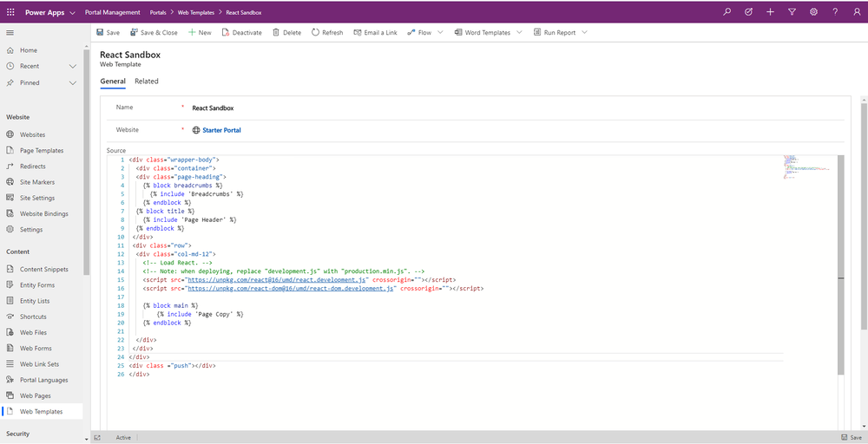The height and width of the screenshot is (444, 868).
Task: Click the expand form icon in footer
Action: point(97,437)
